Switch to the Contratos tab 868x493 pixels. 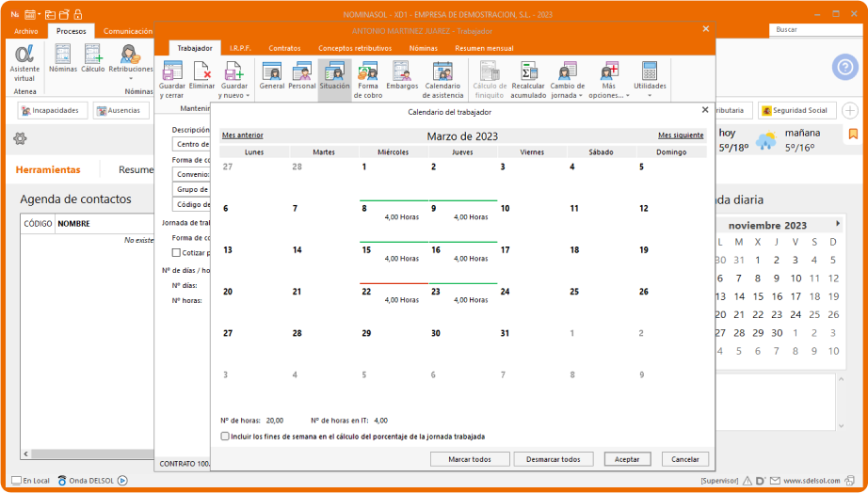(284, 48)
